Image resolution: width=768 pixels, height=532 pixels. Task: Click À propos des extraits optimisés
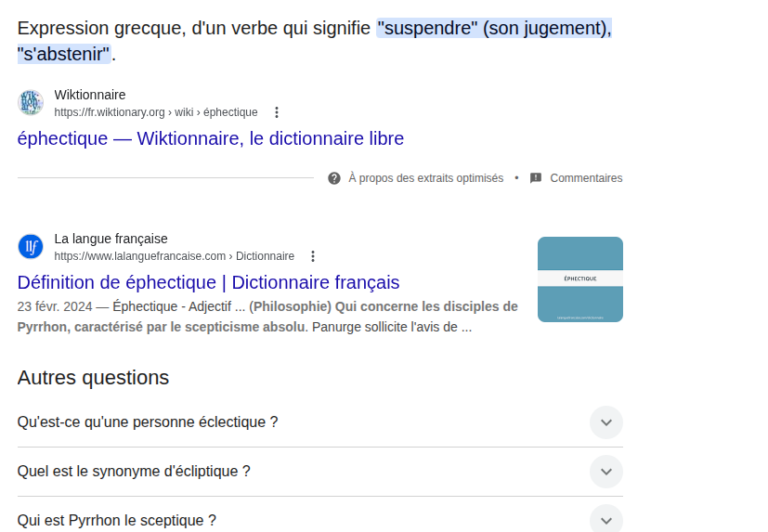click(x=426, y=178)
